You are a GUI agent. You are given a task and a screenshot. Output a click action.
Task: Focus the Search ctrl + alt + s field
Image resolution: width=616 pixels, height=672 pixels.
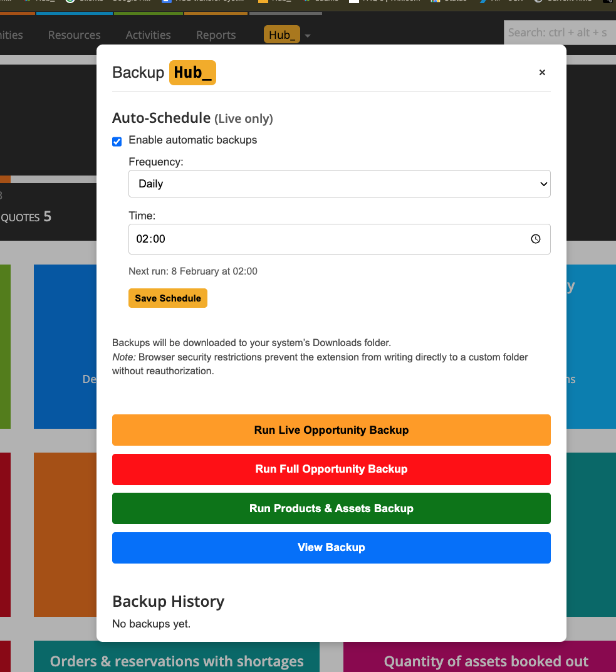(x=560, y=33)
